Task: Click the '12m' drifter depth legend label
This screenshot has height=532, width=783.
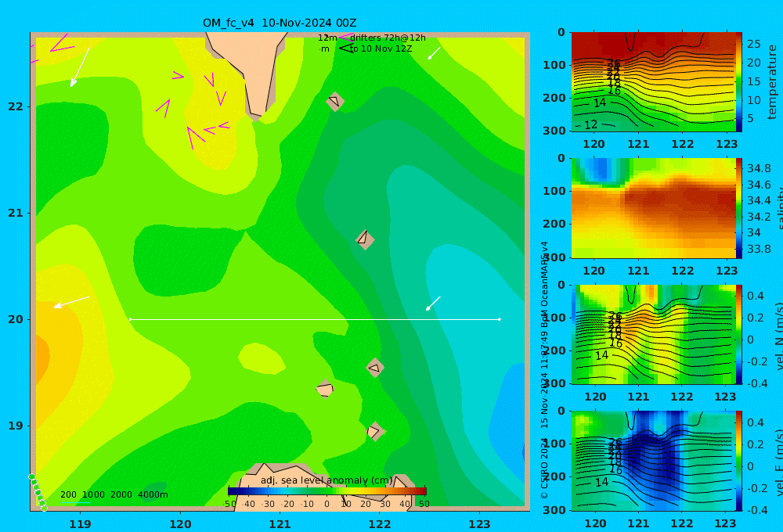Action: pyautogui.click(x=327, y=38)
